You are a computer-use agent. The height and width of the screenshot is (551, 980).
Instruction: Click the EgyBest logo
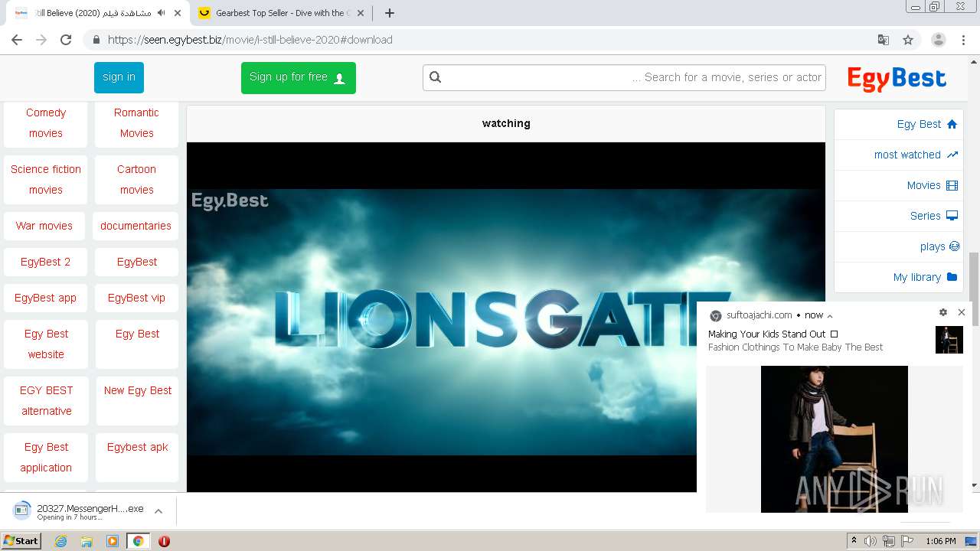click(897, 78)
